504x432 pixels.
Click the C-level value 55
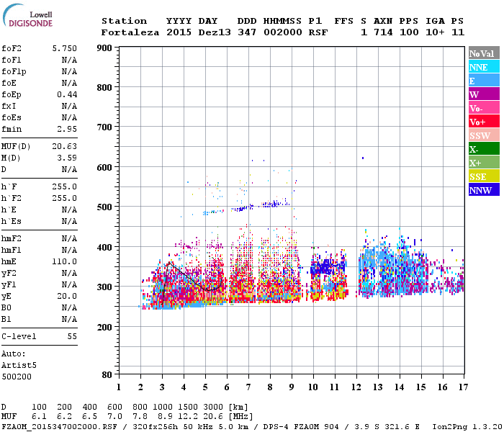click(x=72, y=336)
